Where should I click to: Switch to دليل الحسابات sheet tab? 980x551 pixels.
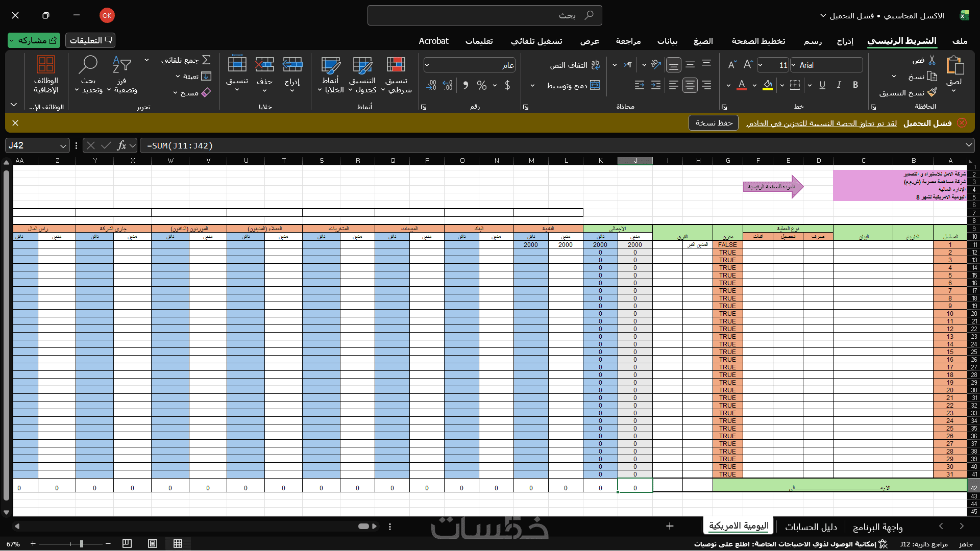(811, 527)
